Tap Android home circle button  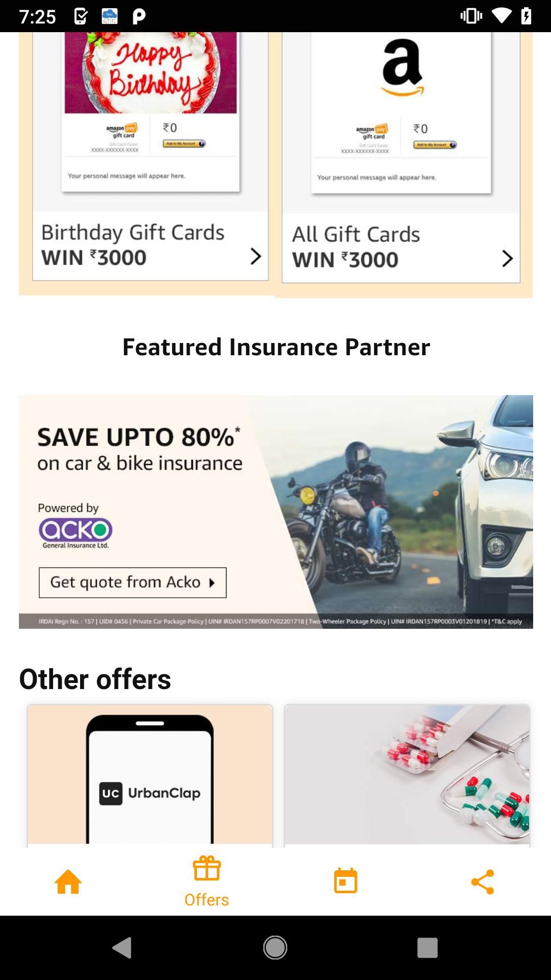pos(275,948)
